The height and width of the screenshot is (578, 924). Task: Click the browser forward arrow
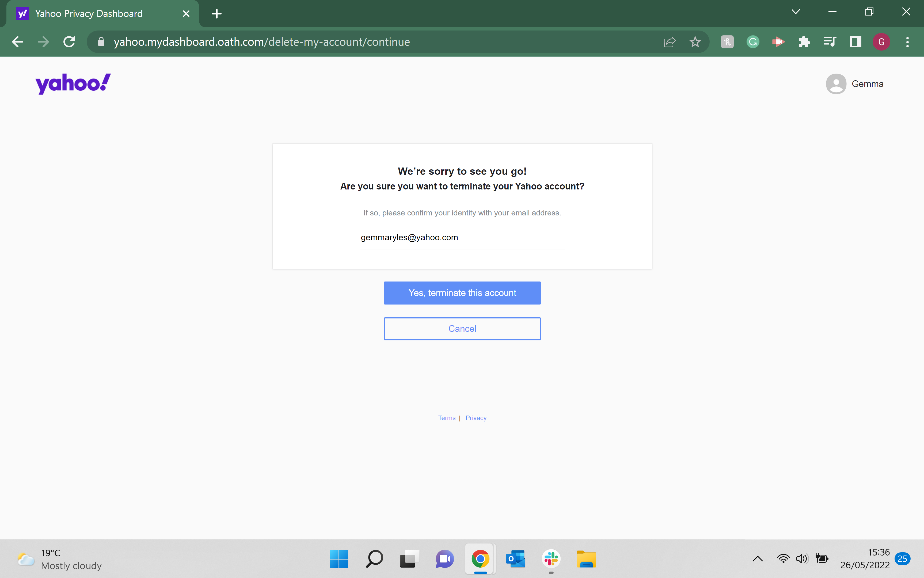coord(43,42)
